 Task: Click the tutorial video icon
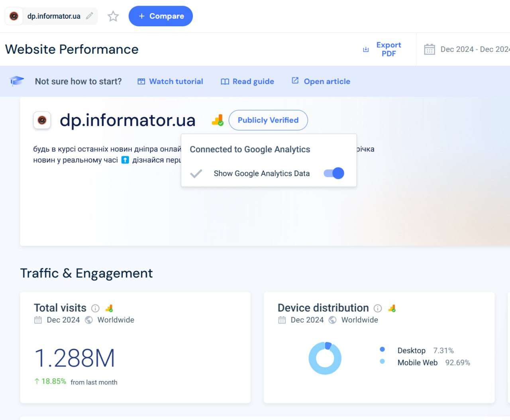coord(141,81)
